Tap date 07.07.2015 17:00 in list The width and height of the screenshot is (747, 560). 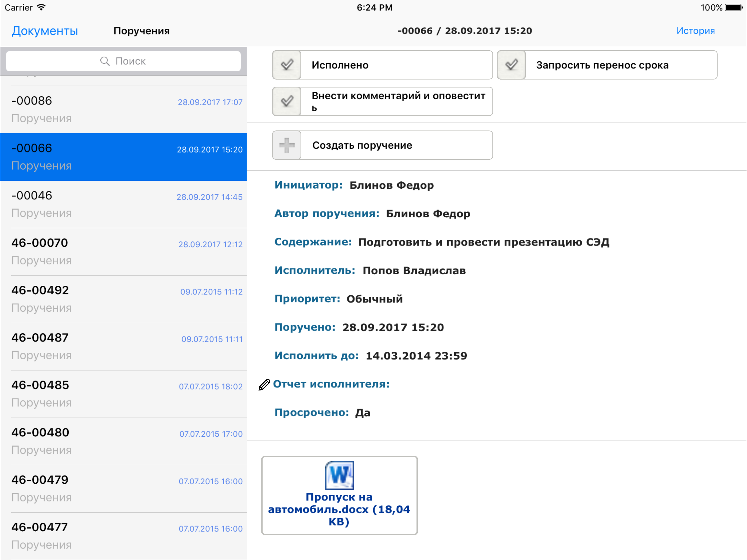[x=211, y=434]
